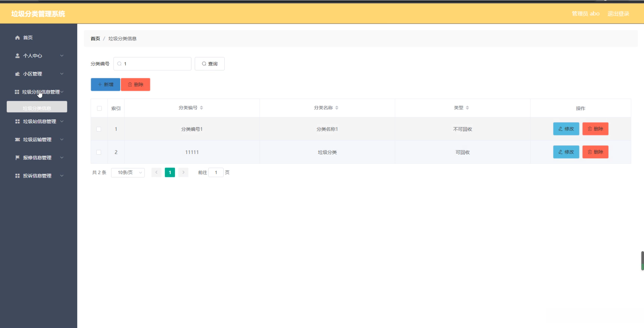This screenshot has width=644, height=328.
Task: Select all rows with header checkbox
Action: pos(99,108)
